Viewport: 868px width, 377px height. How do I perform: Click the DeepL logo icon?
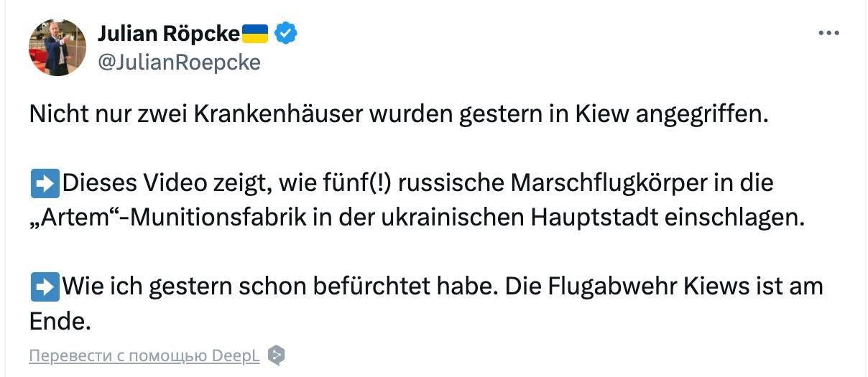pos(277,355)
